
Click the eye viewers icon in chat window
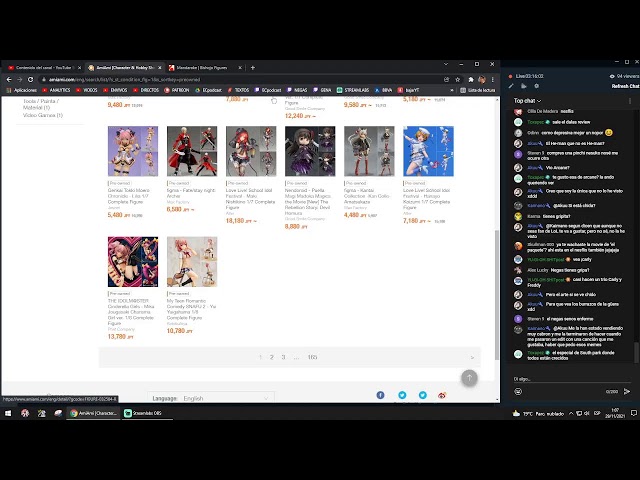(x=612, y=76)
